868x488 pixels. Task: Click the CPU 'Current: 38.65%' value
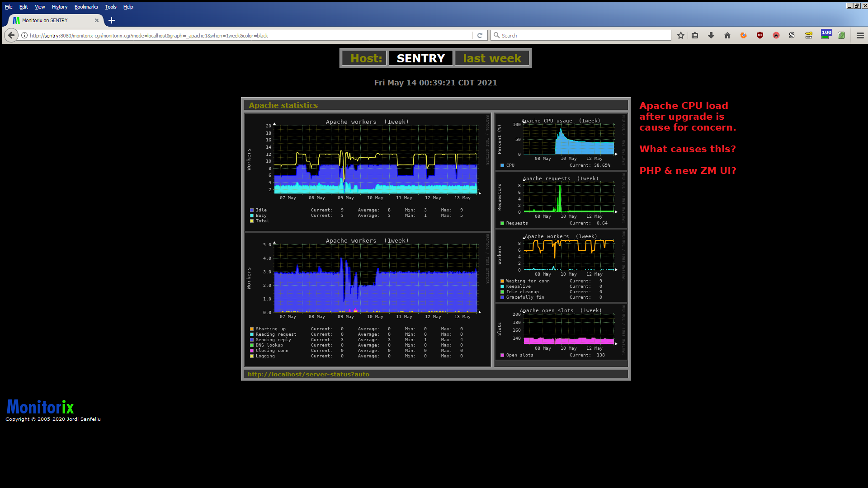pyautogui.click(x=590, y=165)
